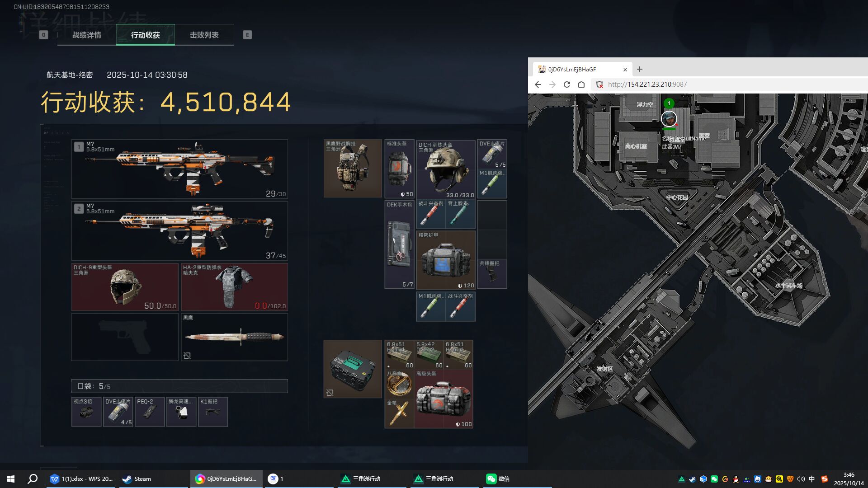The image size is (868, 488).
Task: Open the 击败列表 tab
Action: 204,35
